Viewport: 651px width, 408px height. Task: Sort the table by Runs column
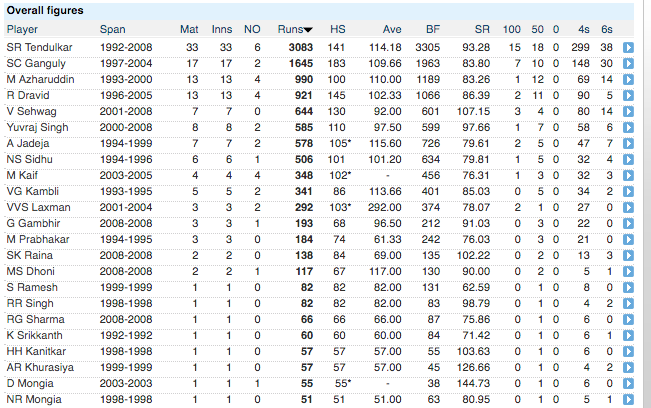[295, 29]
